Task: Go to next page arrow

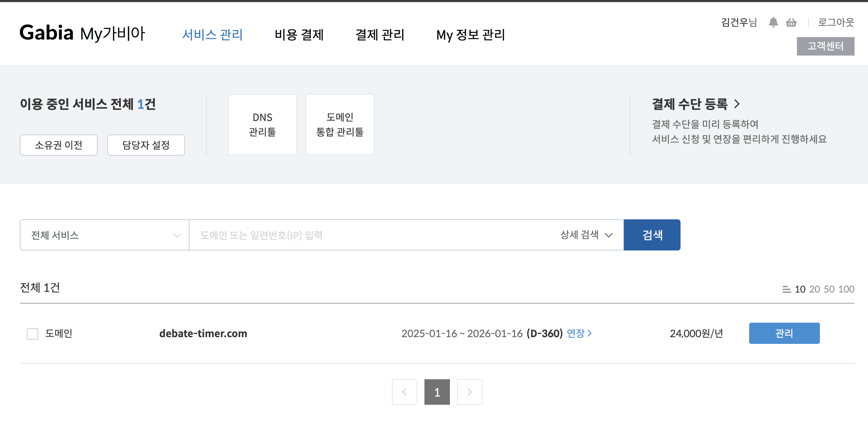Action: point(469,392)
